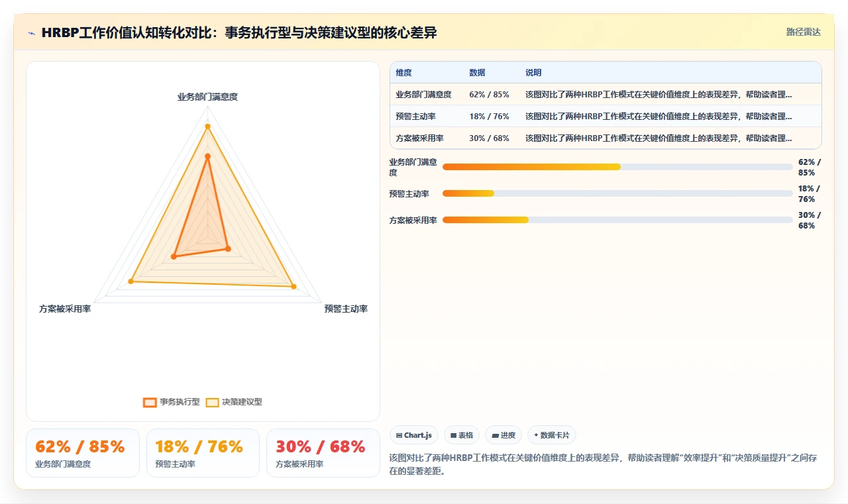Toggle the 决策建议型 legend item
The height and width of the screenshot is (504, 848).
tap(234, 402)
